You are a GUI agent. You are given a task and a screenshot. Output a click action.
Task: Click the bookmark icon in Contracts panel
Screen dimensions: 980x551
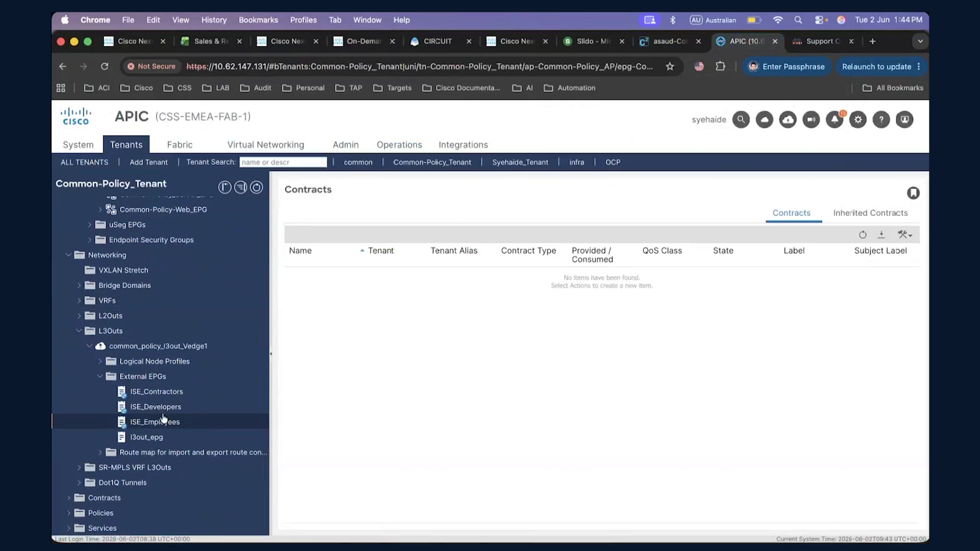tap(913, 193)
